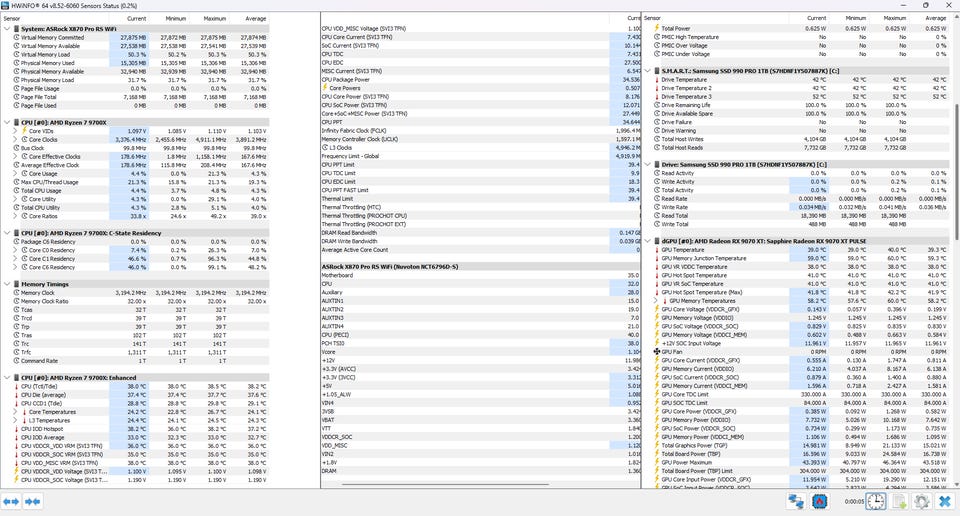Click the blue chip fan control icon
This screenshot has width=960, height=516.
819,502
